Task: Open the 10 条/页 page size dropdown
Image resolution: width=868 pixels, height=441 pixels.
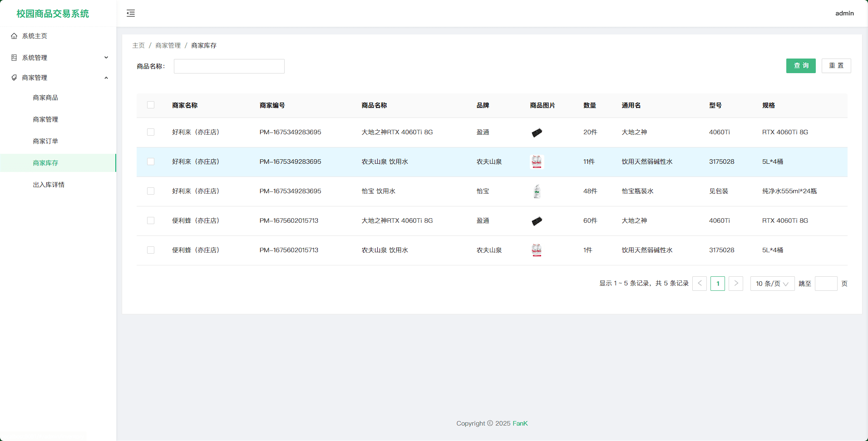Action: coord(772,284)
